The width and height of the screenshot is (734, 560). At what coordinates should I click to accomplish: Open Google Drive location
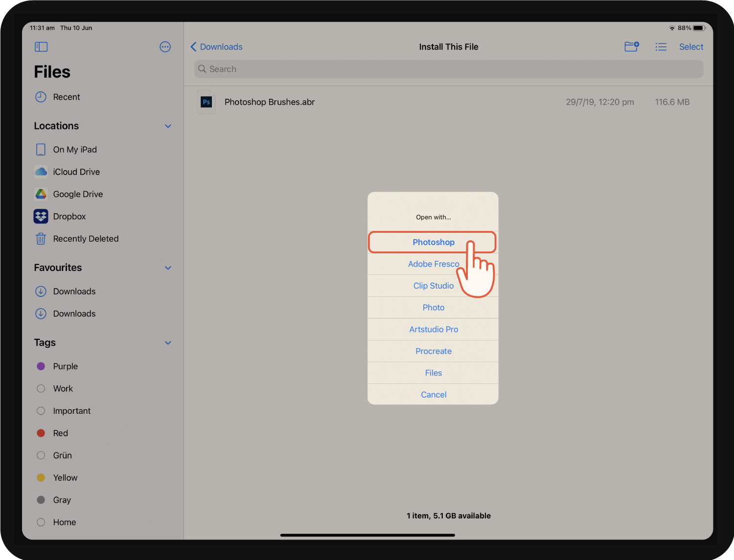point(69,194)
